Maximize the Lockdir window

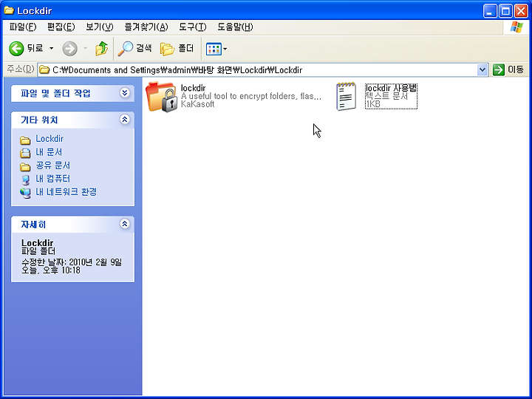coord(505,11)
